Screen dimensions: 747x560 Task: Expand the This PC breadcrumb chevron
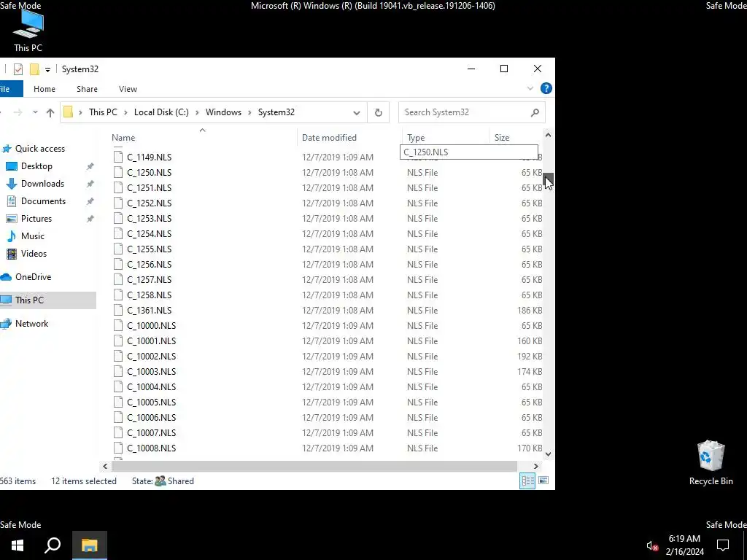(125, 112)
